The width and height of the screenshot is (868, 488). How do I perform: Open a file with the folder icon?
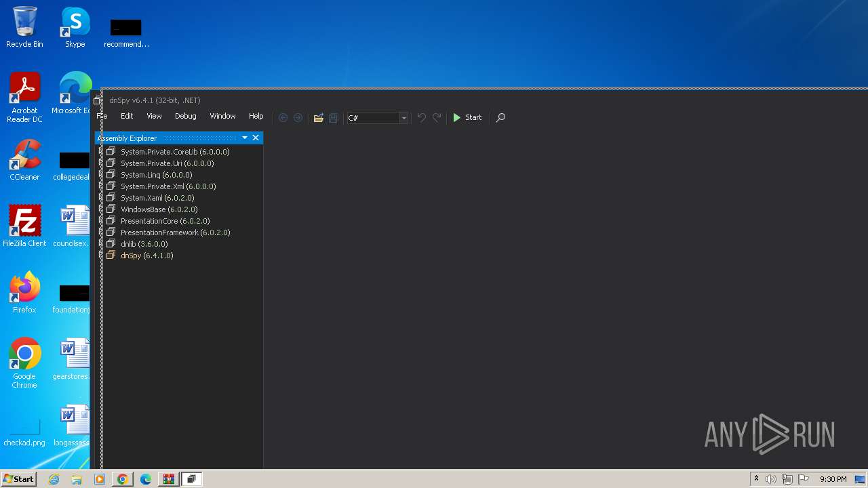[x=318, y=117]
